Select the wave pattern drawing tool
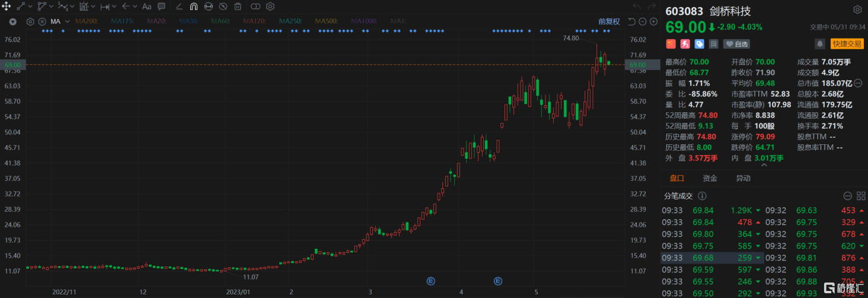Screen dimensions: 868x298 pyautogui.click(x=63, y=7)
